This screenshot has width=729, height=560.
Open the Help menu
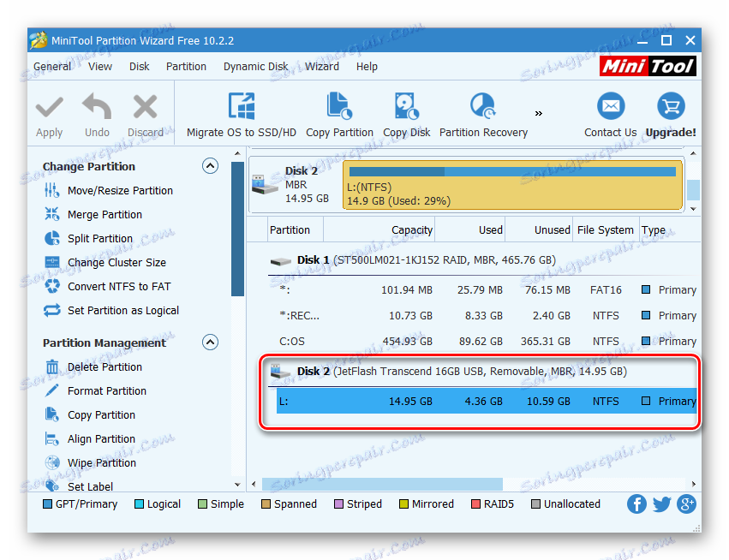coord(367,67)
